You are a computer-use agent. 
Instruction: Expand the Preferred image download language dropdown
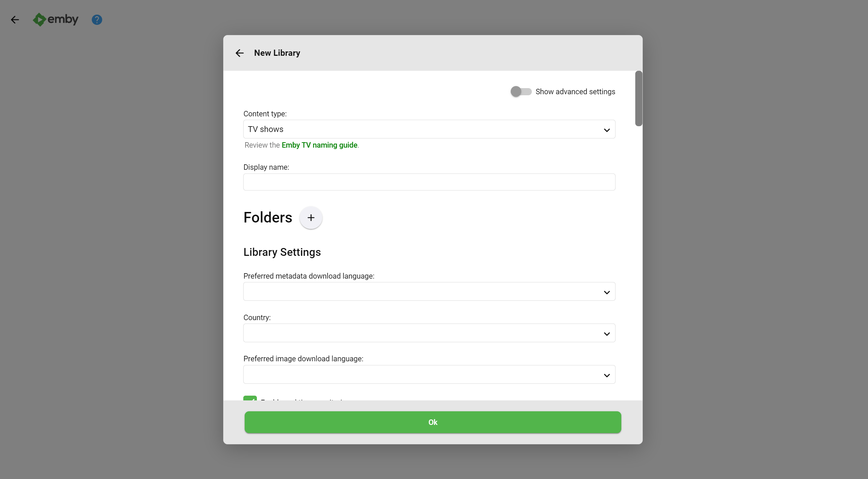[429, 375]
